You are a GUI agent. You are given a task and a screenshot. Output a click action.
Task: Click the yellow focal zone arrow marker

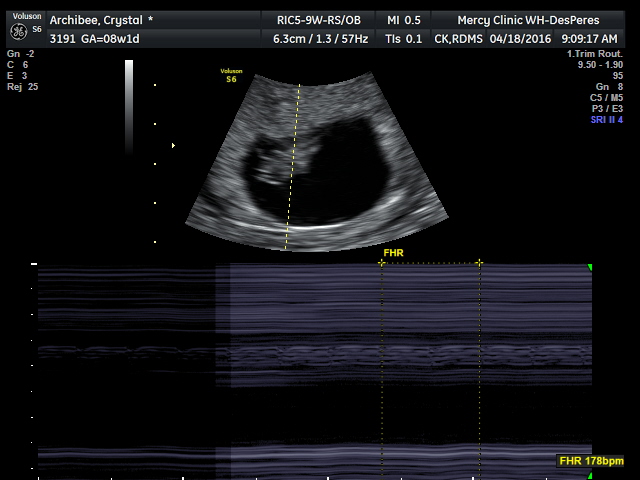coord(173,145)
